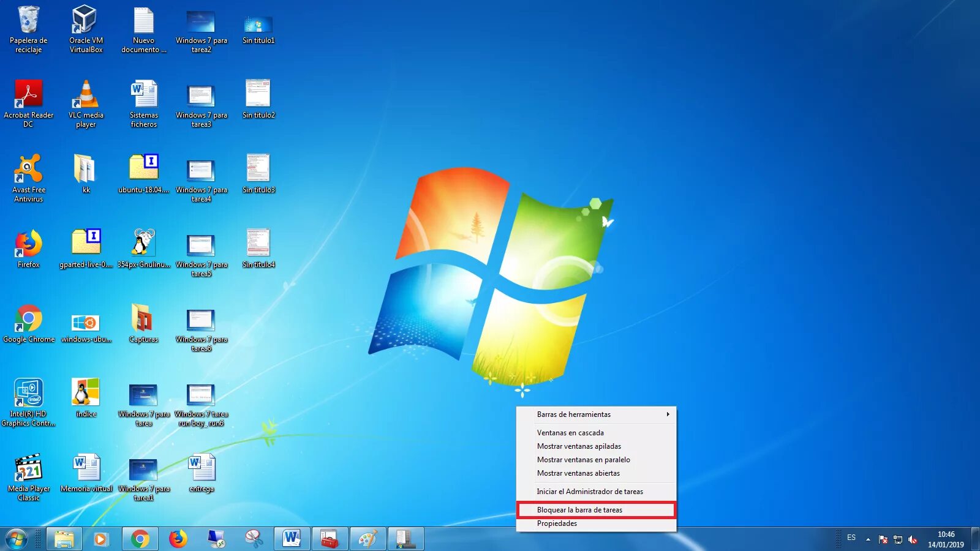980x551 pixels.
Task: Select the Windows 7 para tarea6 thumbnail
Action: pos(201,321)
